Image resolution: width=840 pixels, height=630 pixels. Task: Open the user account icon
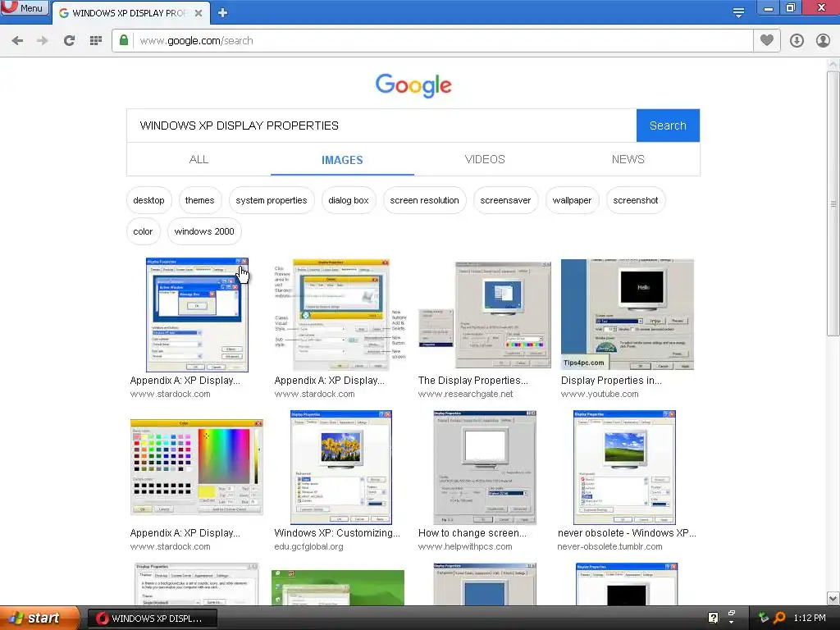click(823, 41)
